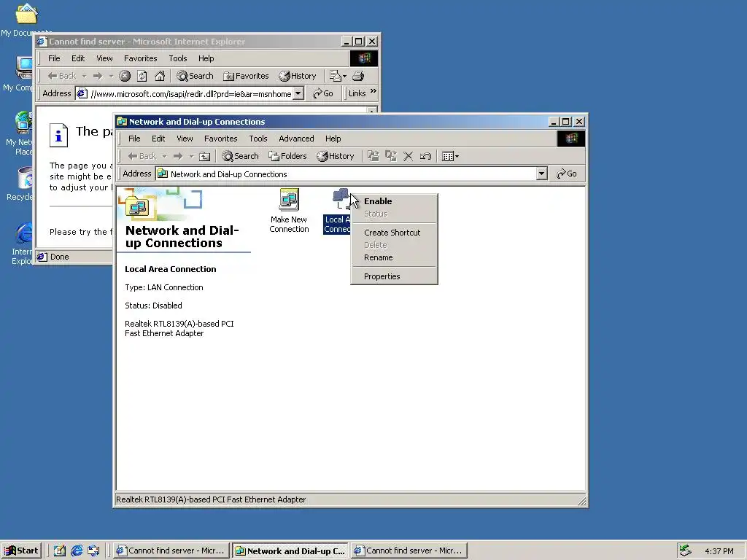
Task: Click Search in Network Connections toolbar
Action: point(241,156)
